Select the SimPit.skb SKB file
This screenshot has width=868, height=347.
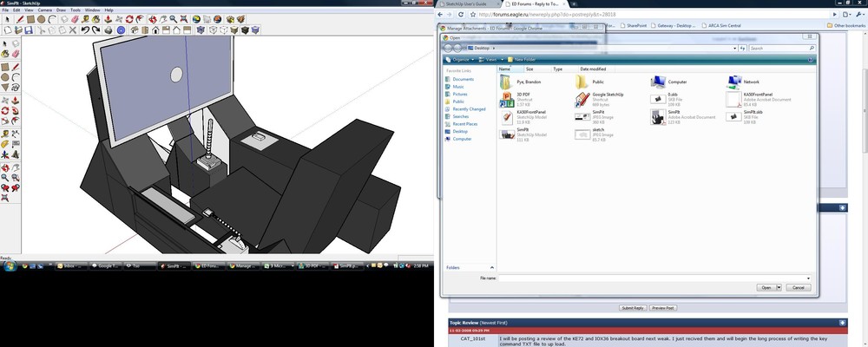[x=745, y=117]
